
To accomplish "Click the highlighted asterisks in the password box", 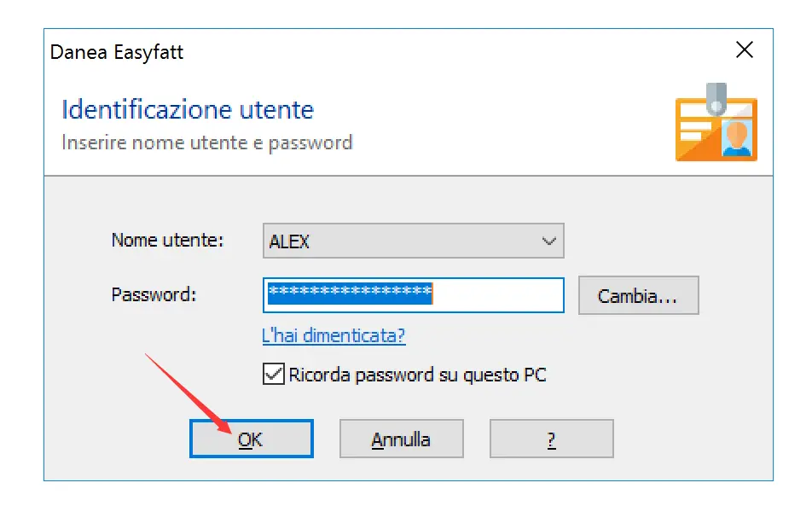I will click(350, 293).
